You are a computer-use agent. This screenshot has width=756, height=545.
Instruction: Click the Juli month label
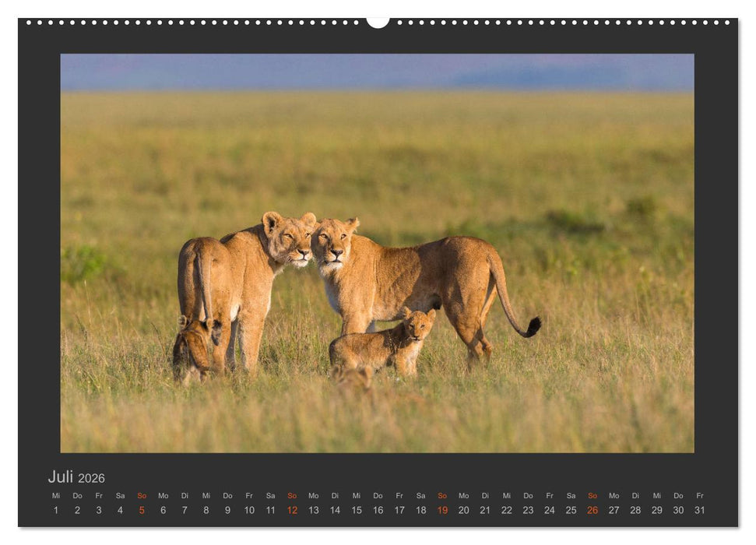pos(60,477)
